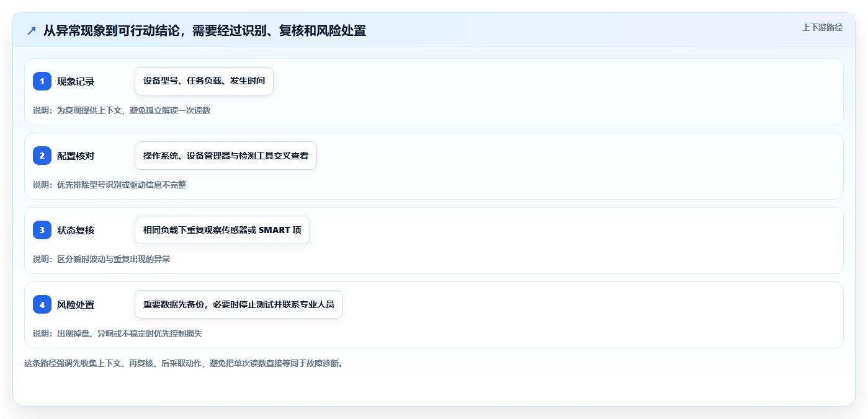Viewport: 868px width, 419px height.
Task: Click the 上下游路径 label in the header
Action: point(822,27)
